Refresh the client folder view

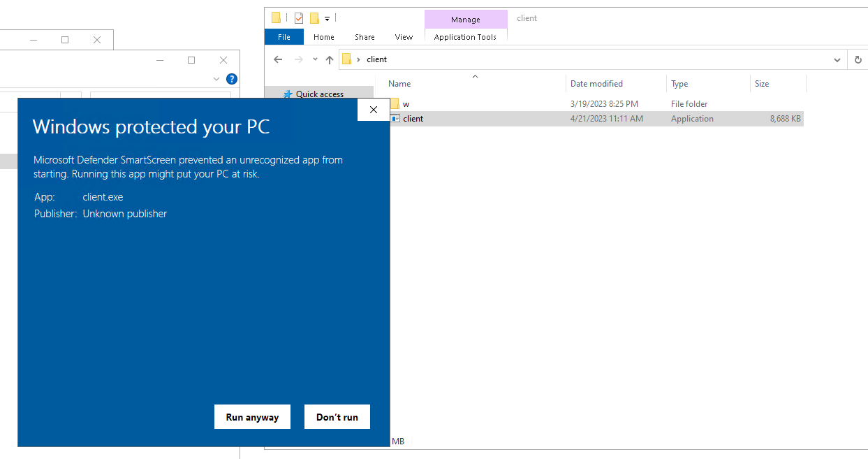pyautogui.click(x=858, y=59)
